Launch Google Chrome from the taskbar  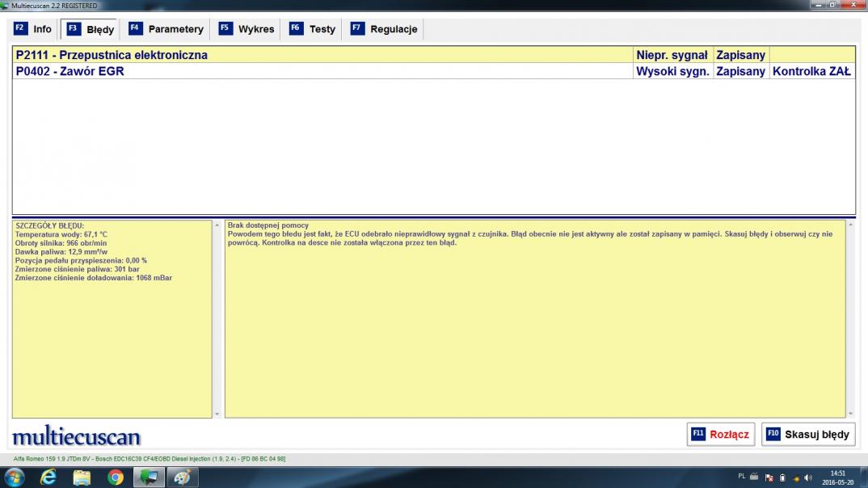coord(116,477)
